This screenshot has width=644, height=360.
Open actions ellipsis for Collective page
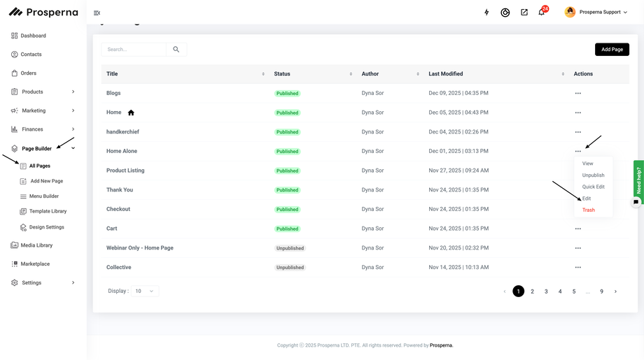pos(577,267)
